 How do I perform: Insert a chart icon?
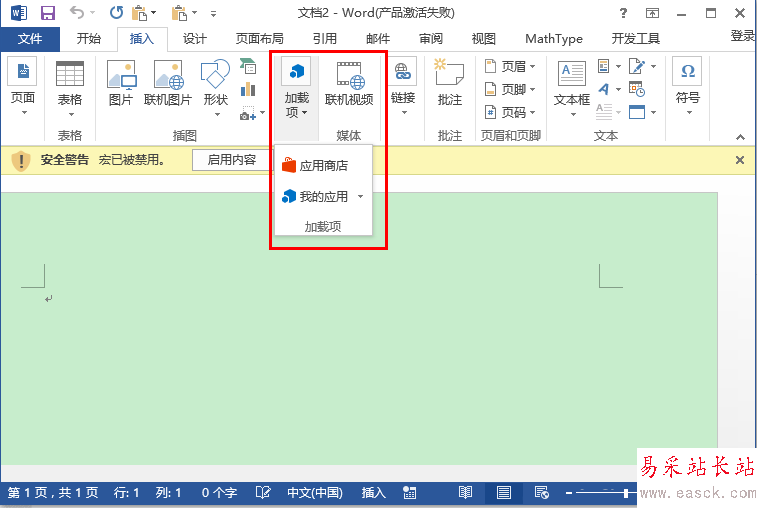pyautogui.click(x=248, y=89)
